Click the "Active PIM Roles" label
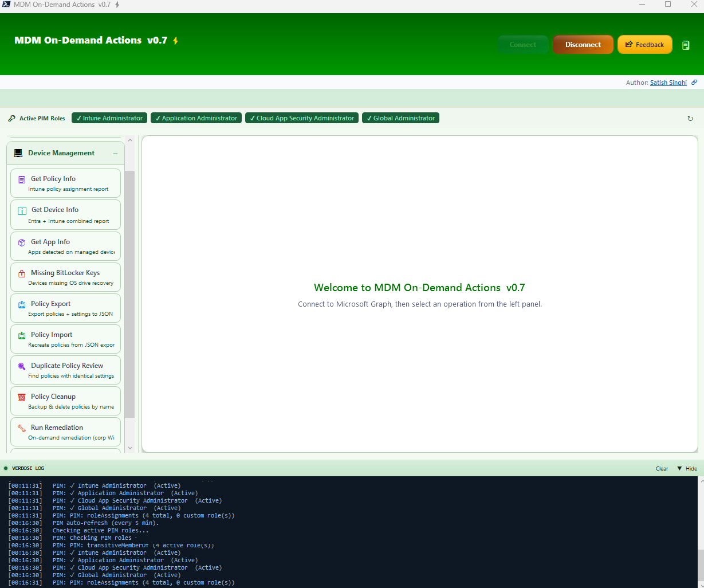704x588 pixels. click(x=42, y=119)
